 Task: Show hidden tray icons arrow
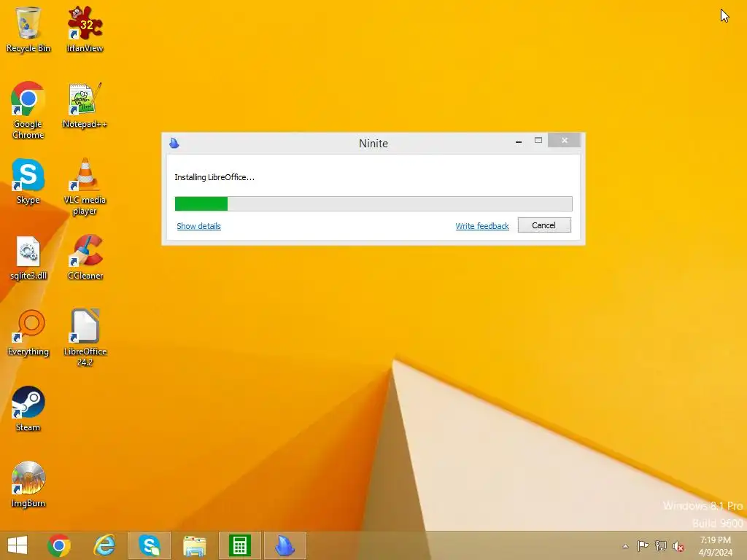(x=625, y=546)
